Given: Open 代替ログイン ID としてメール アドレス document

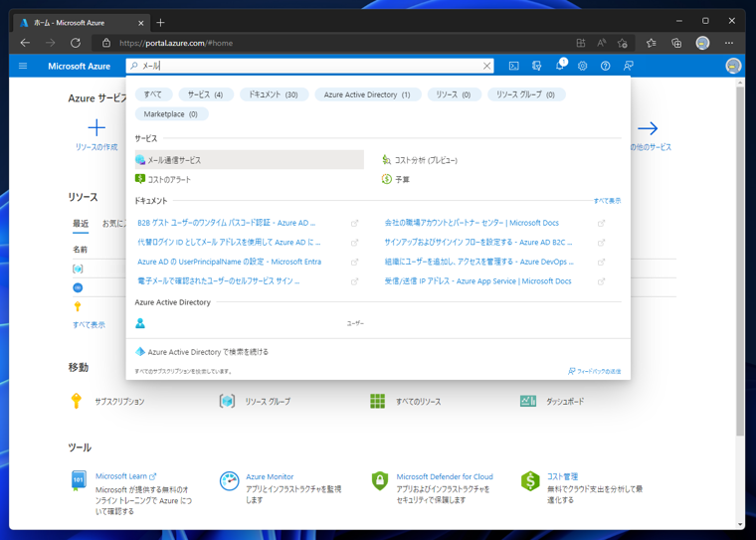Looking at the screenshot, I should point(229,242).
